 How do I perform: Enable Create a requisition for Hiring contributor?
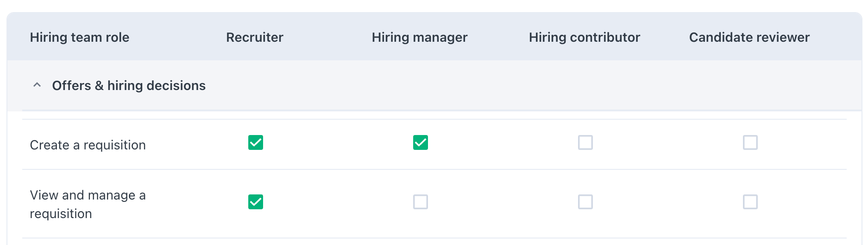tap(585, 142)
